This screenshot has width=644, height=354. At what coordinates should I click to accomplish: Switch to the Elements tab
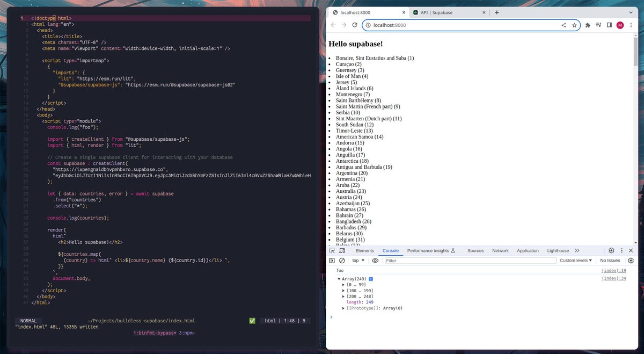(x=365, y=251)
